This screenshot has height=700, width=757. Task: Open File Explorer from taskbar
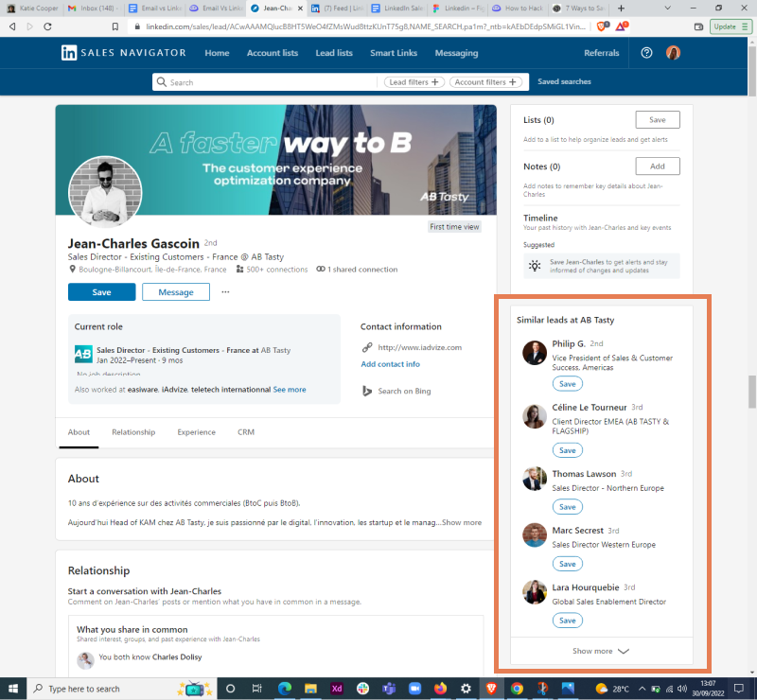[x=310, y=689]
